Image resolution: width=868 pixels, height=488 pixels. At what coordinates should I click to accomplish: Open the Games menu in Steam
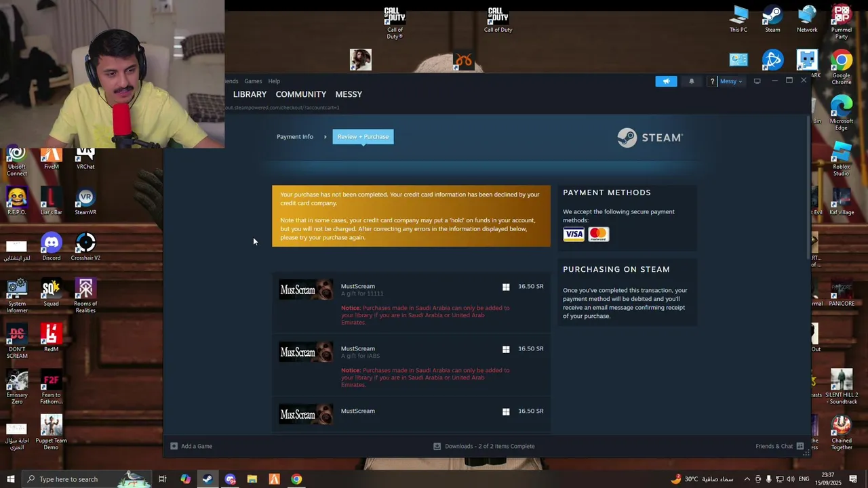(253, 81)
